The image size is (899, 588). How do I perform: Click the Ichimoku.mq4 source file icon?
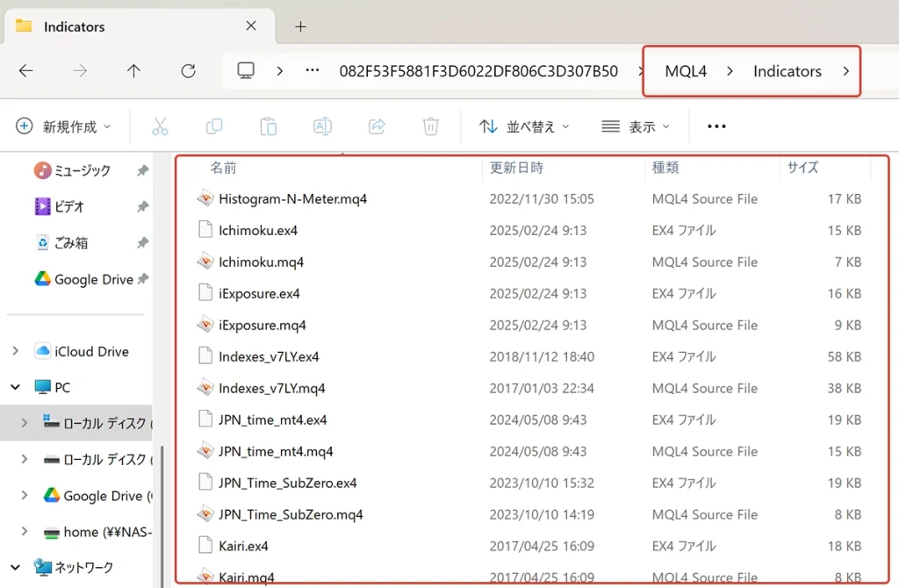pos(205,262)
